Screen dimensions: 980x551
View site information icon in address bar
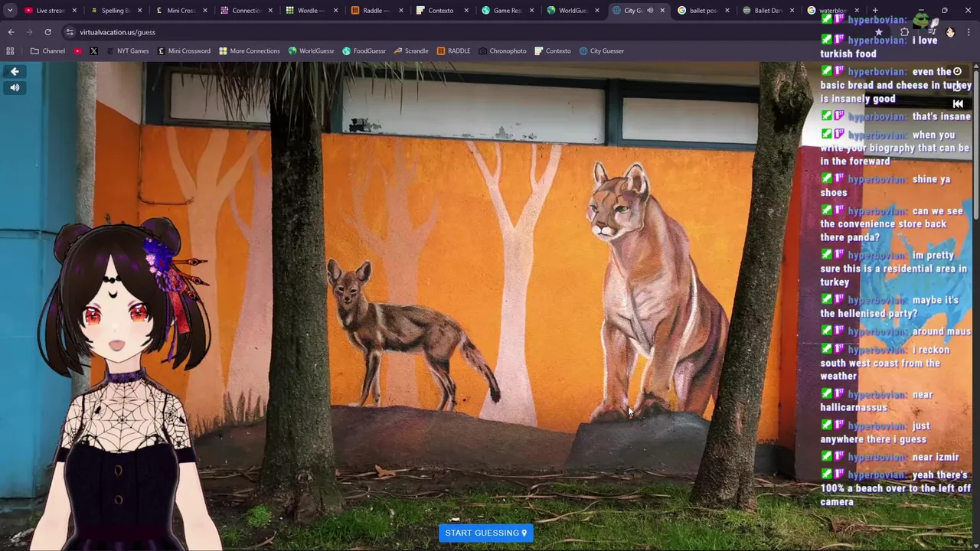pyautogui.click(x=70, y=32)
